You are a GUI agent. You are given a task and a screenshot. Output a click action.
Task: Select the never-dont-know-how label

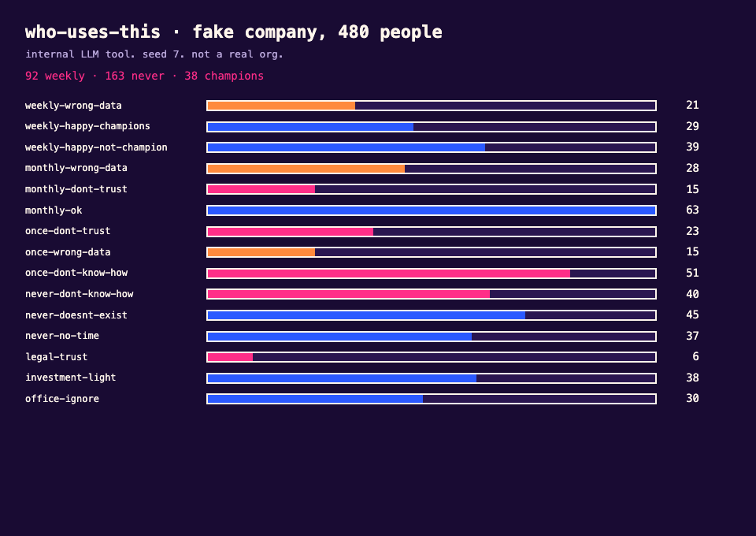(79, 294)
